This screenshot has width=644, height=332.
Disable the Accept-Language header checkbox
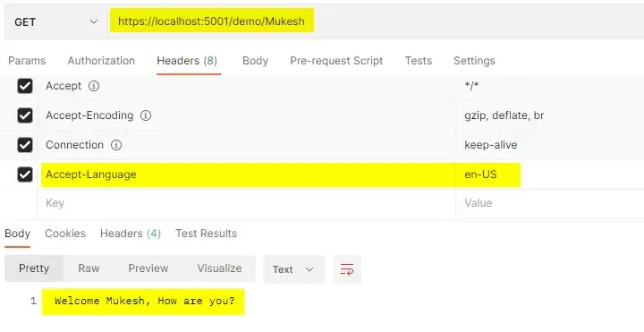[x=25, y=175]
